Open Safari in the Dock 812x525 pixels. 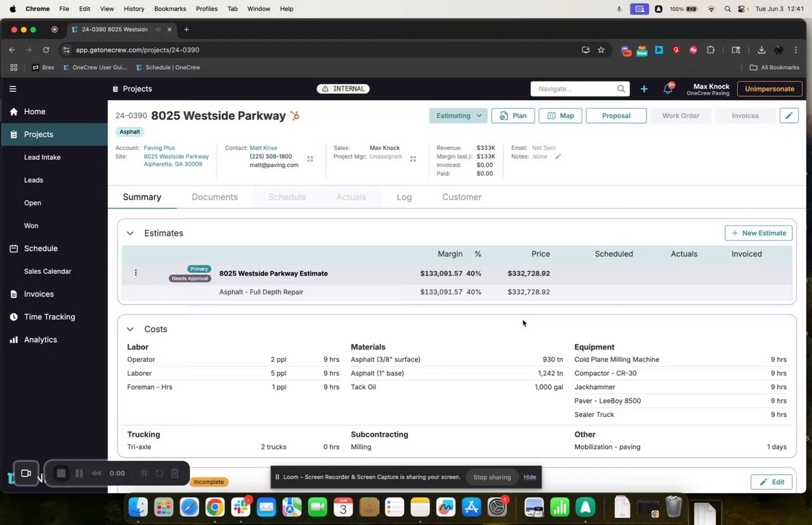tap(189, 507)
